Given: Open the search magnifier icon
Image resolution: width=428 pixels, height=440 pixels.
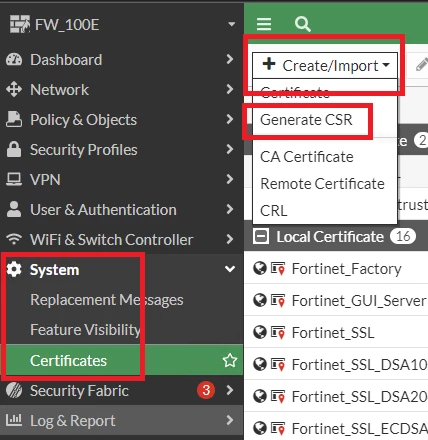Looking at the screenshot, I should (x=303, y=24).
